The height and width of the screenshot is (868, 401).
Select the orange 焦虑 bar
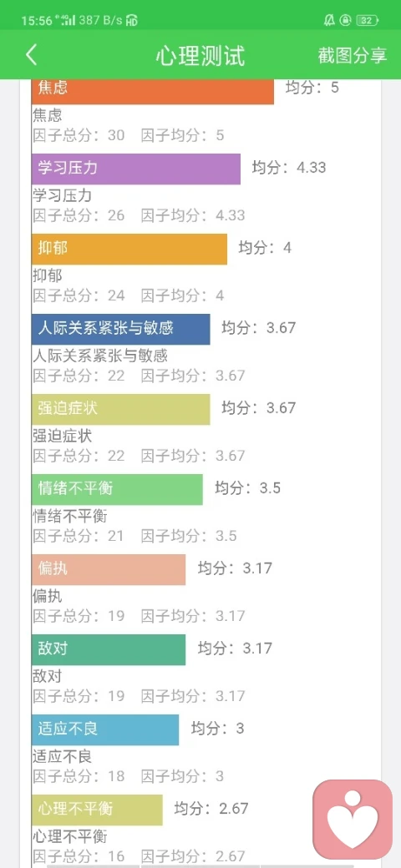coord(153,91)
